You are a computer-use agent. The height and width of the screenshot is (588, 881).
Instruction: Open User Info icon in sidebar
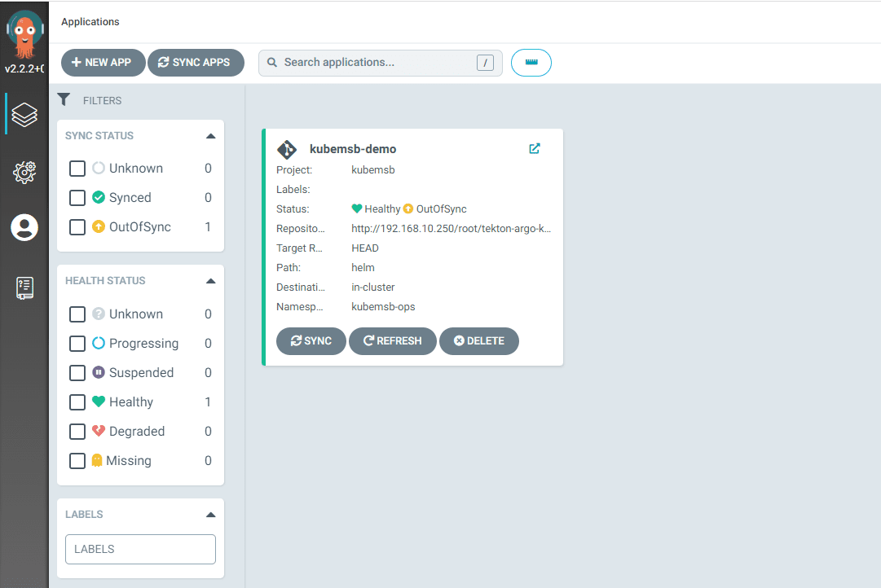pos(24,227)
